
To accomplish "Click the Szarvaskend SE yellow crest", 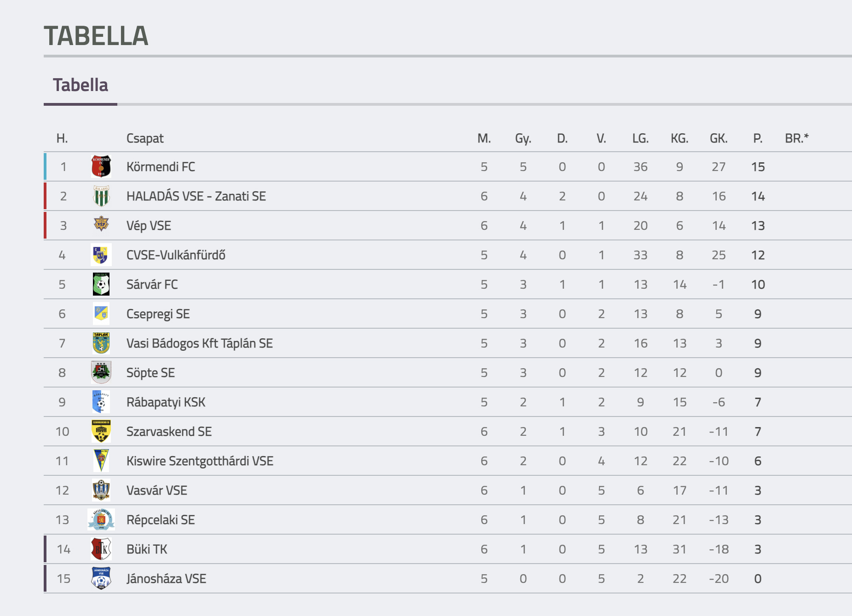I will tap(101, 431).
